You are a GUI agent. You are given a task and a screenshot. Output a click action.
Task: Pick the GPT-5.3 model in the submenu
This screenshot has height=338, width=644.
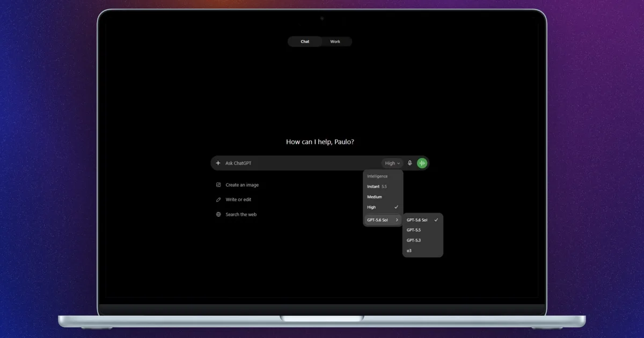point(423,240)
